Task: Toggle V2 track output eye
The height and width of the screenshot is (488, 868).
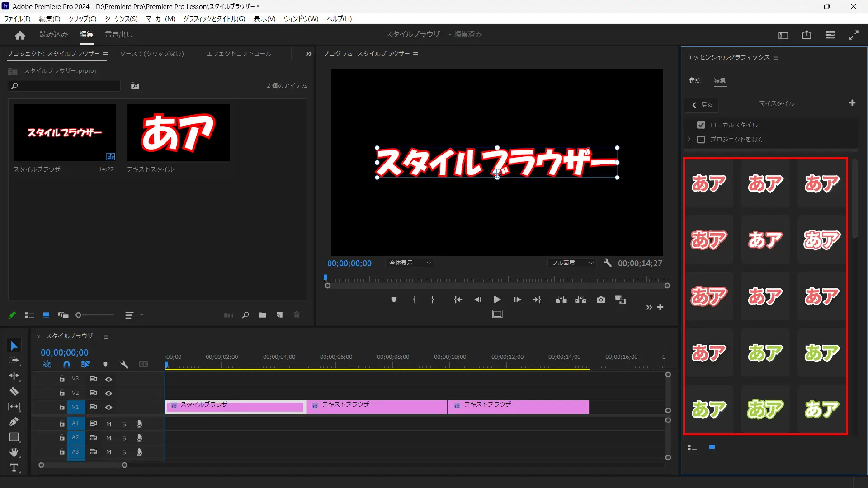Action: [108, 393]
